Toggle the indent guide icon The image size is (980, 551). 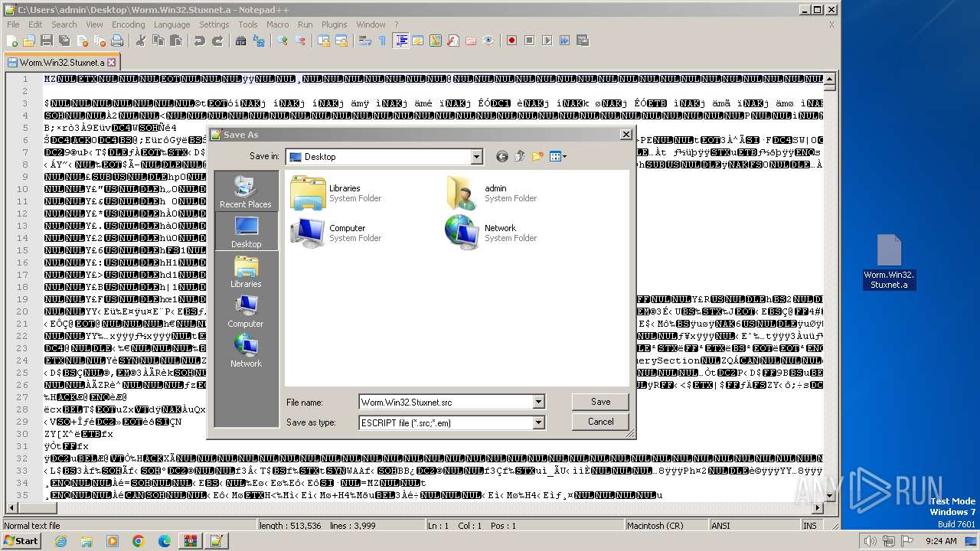(400, 41)
